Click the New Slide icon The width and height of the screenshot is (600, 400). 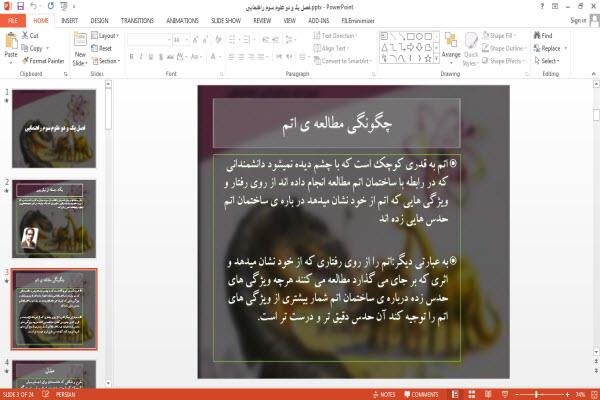tap(80, 41)
